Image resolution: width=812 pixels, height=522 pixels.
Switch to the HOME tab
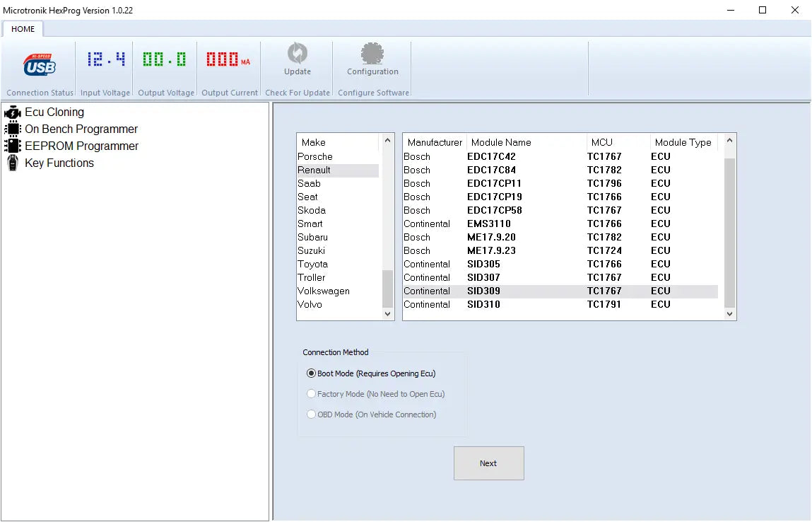(23, 29)
